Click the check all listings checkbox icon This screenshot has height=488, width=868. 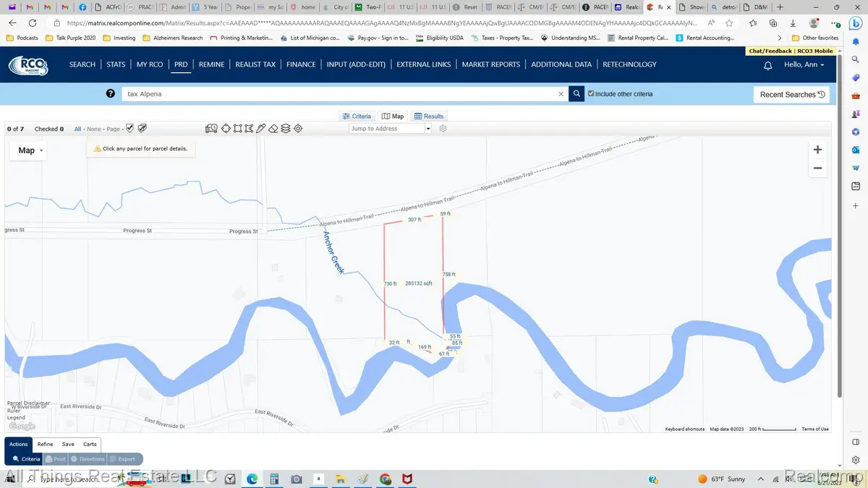coord(130,129)
